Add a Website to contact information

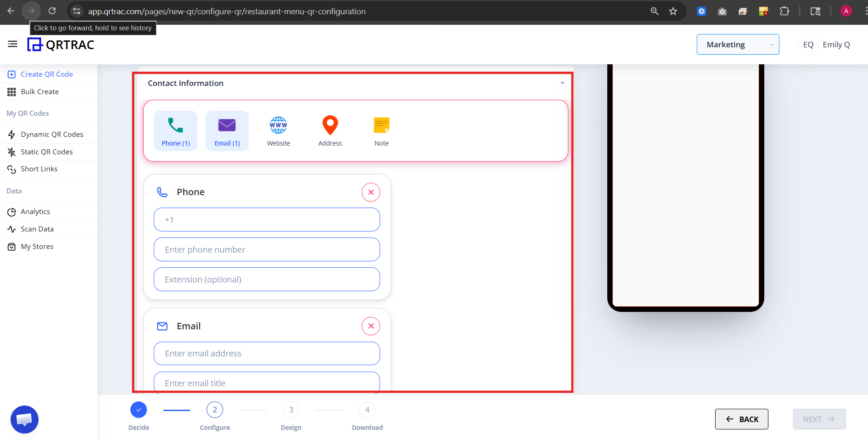tap(278, 130)
